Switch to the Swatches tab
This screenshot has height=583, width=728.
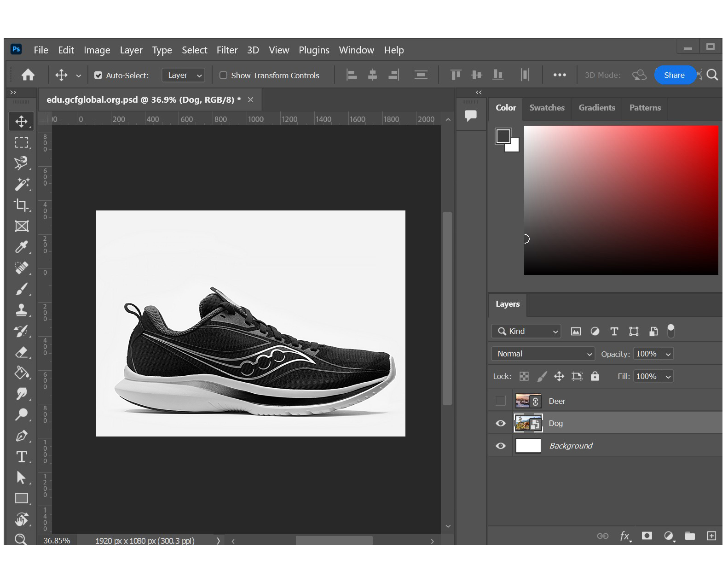click(x=547, y=108)
